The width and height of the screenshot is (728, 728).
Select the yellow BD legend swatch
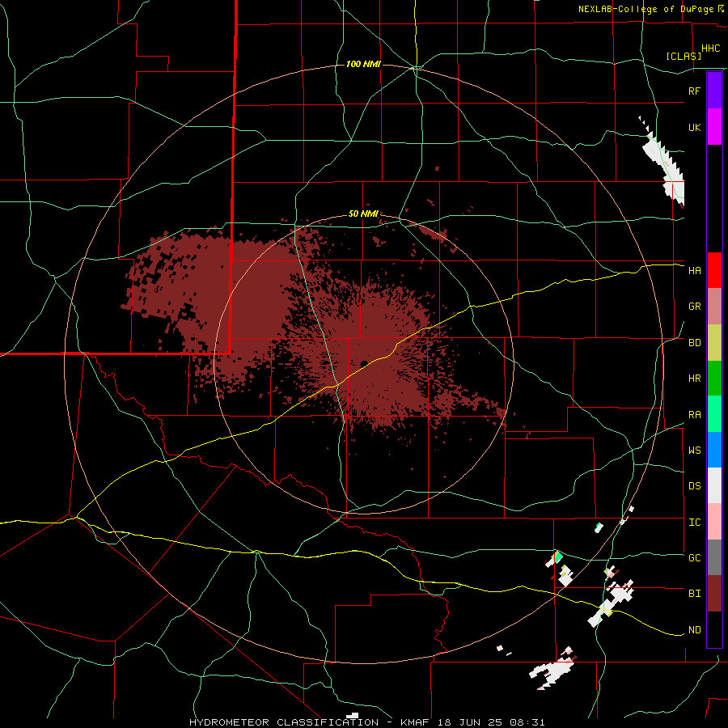point(714,343)
